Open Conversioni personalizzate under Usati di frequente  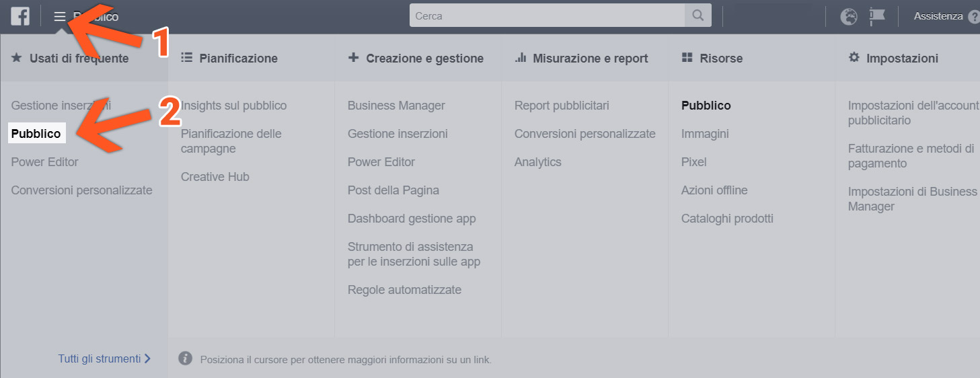[x=81, y=190]
